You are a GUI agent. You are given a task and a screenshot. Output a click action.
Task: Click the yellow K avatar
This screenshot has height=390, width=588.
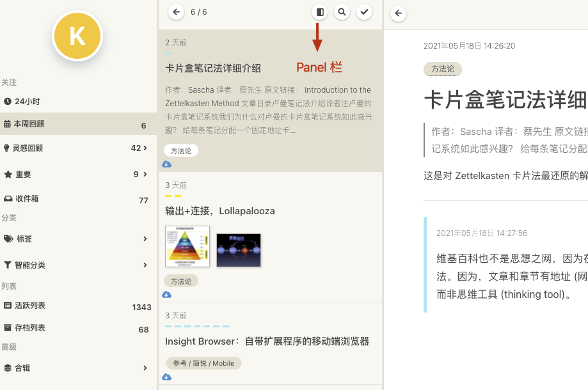pos(77,36)
